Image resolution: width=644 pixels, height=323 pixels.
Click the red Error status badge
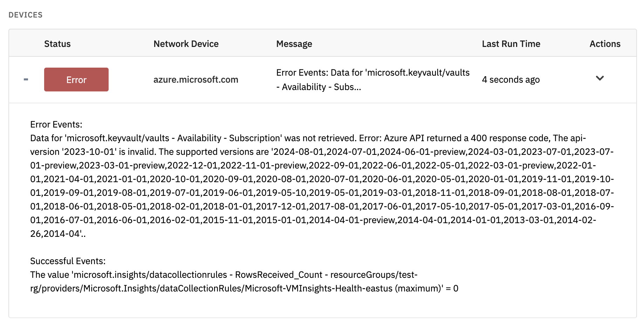[x=76, y=80]
